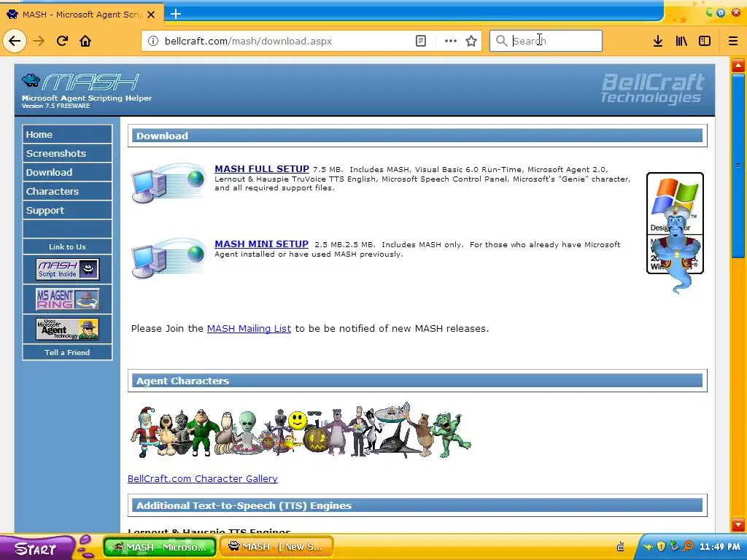The width and height of the screenshot is (747, 560).
Task: Click the scrollbar up arrow
Action: [x=738, y=65]
